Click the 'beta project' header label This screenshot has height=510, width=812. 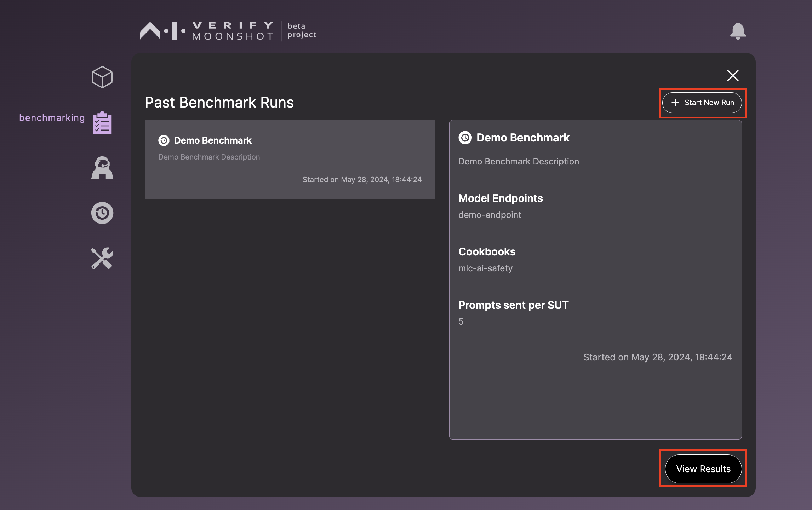point(302,31)
